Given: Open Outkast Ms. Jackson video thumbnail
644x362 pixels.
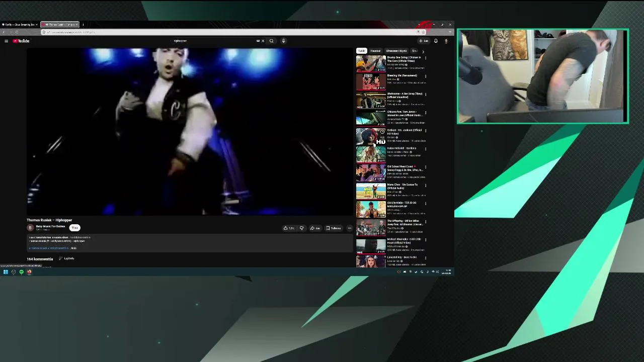Looking at the screenshot, I should coord(371,136).
